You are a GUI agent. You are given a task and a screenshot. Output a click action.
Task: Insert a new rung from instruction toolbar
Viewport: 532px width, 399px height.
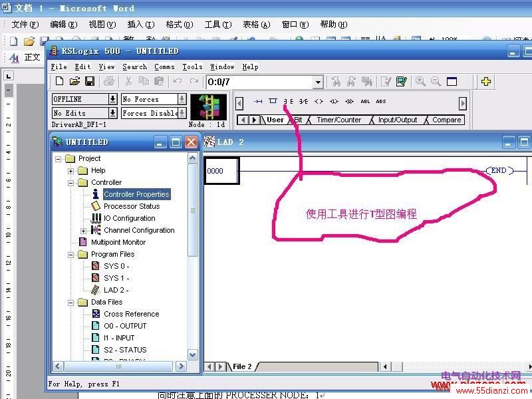coord(258,101)
